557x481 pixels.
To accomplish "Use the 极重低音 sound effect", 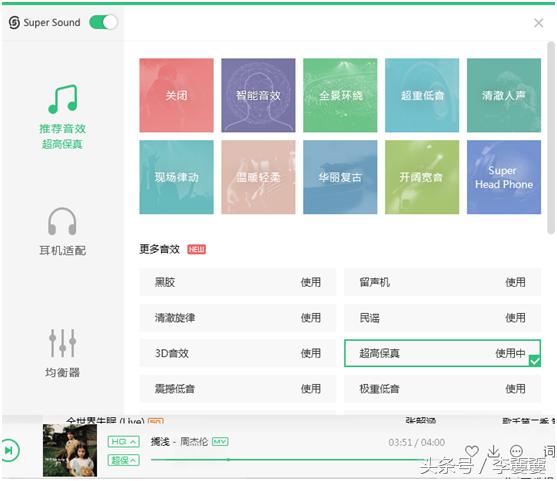I will (515, 389).
